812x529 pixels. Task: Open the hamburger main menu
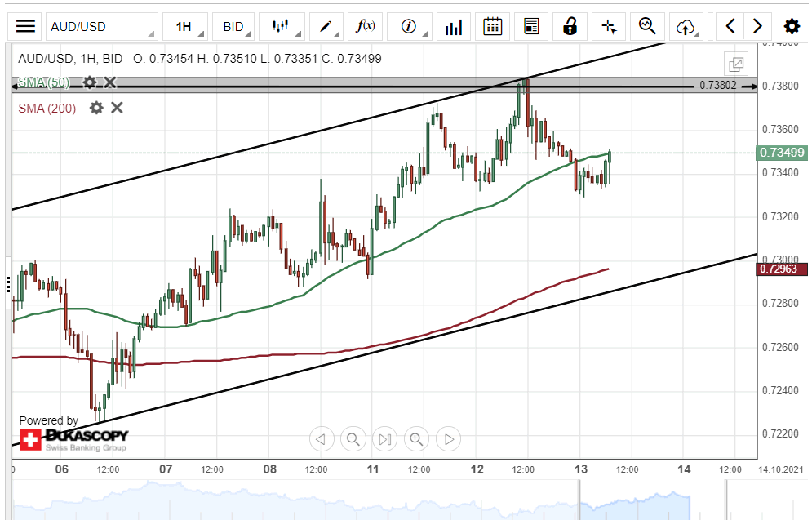pyautogui.click(x=26, y=26)
